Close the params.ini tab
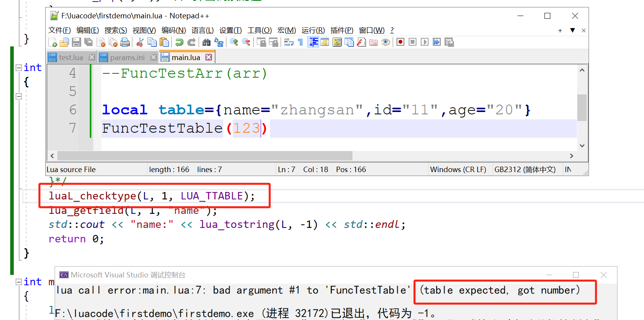This screenshot has width=644, height=320. point(153,57)
